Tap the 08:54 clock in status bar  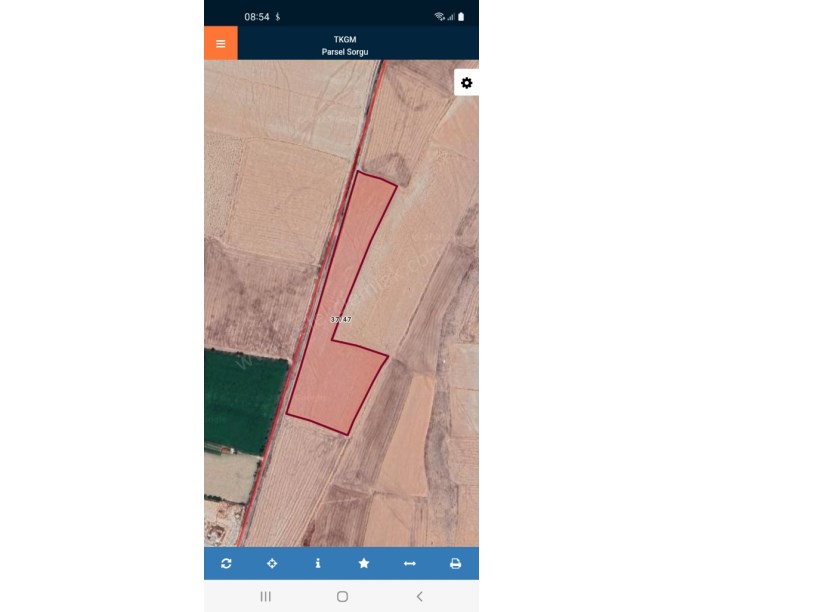click(257, 17)
